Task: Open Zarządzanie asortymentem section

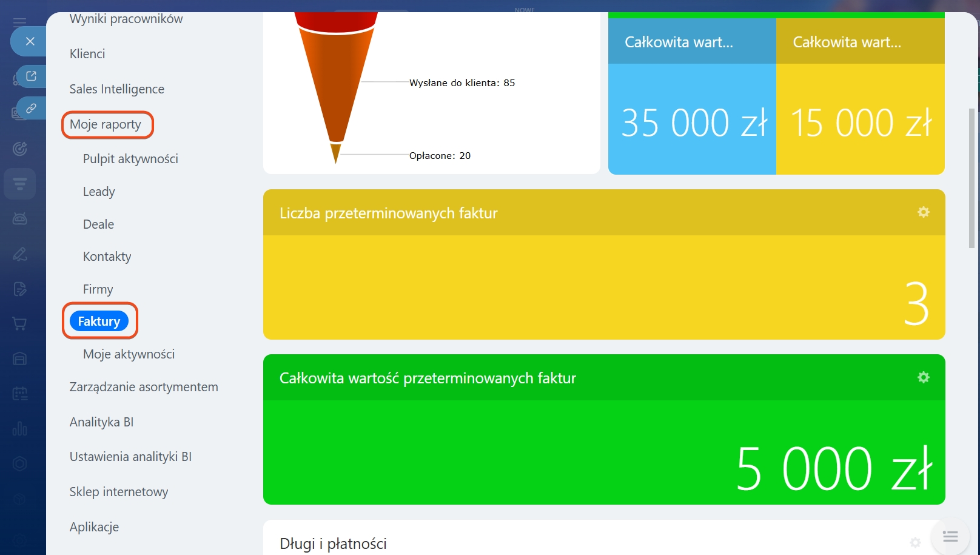Action: coord(144,387)
